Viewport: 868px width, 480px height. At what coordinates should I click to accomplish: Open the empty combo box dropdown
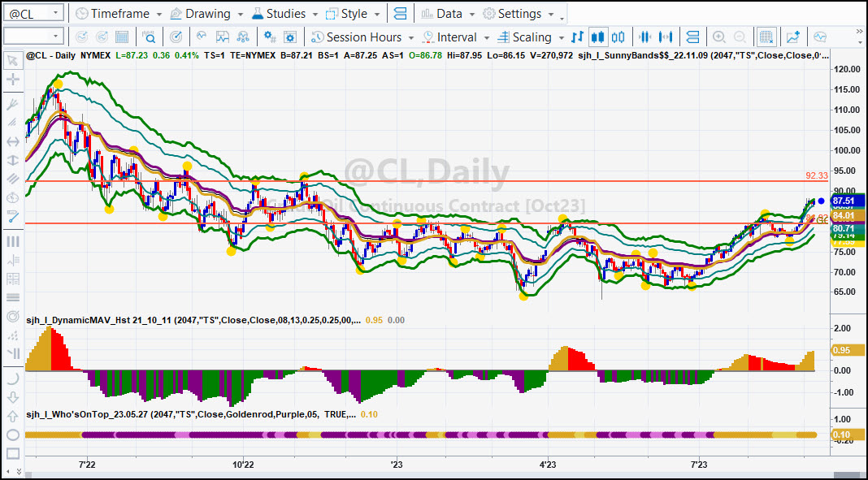(55, 37)
